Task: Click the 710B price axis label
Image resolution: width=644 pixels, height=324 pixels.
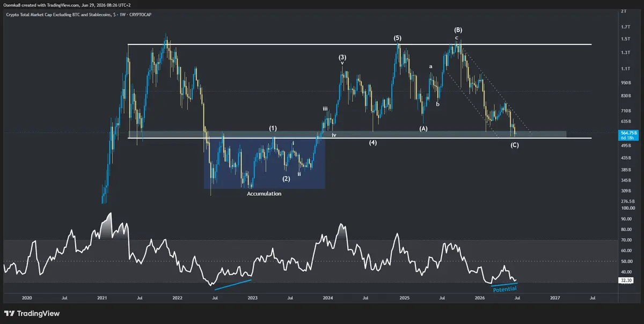Action: pos(625,111)
